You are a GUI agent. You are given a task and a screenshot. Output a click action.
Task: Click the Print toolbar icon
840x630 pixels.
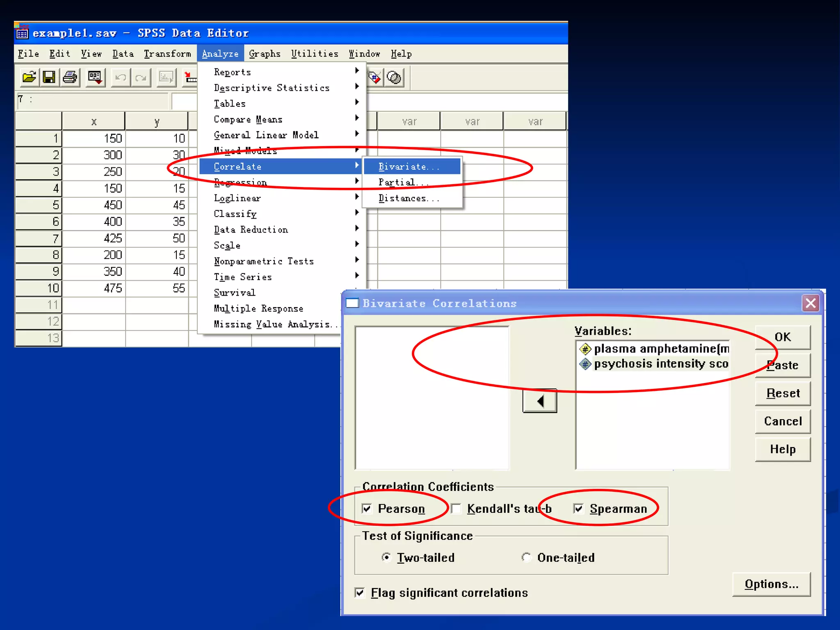point(70,77)
